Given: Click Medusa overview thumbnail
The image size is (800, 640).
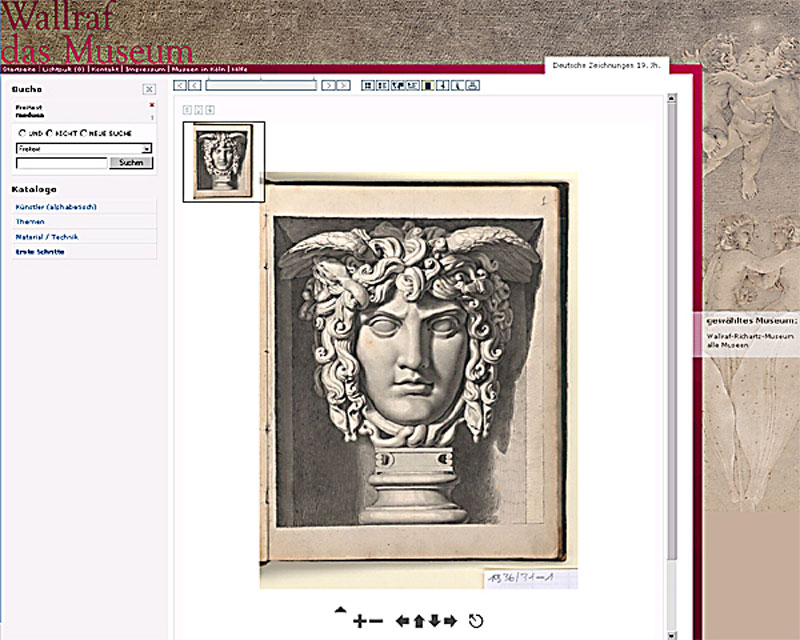Looking at the screenshot, I should (223, 162).
